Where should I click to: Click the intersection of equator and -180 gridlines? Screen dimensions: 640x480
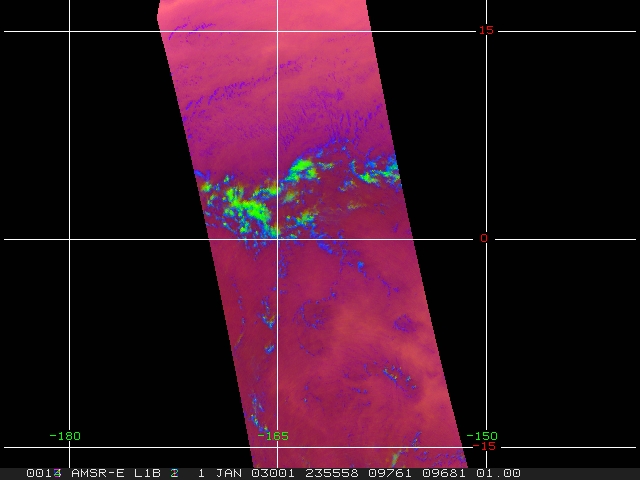point(69,239)
